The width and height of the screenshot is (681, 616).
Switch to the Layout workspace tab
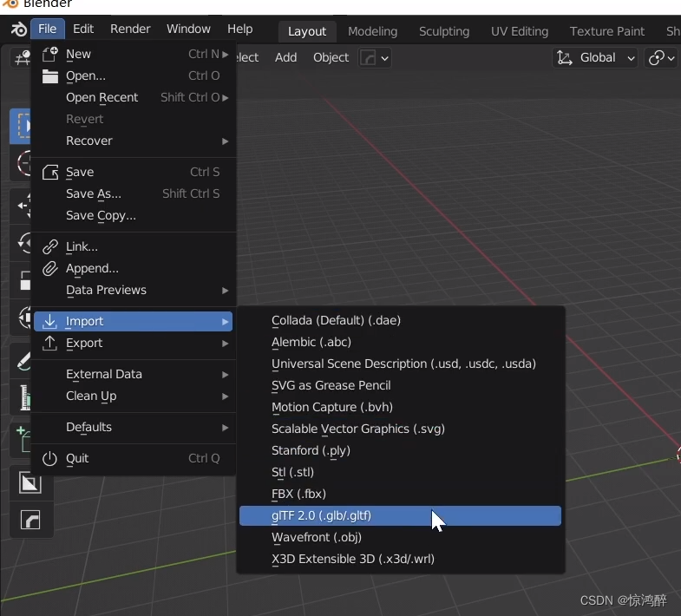click(x=307, y=31)
